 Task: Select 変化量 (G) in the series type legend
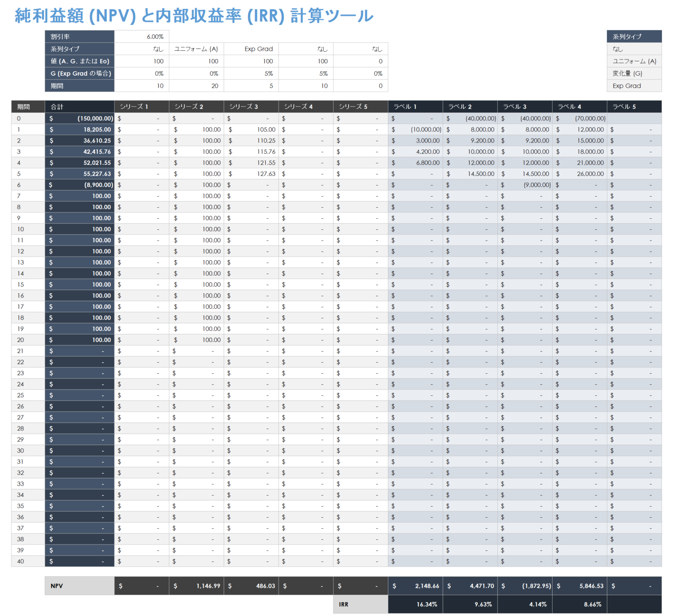(634, 73)
